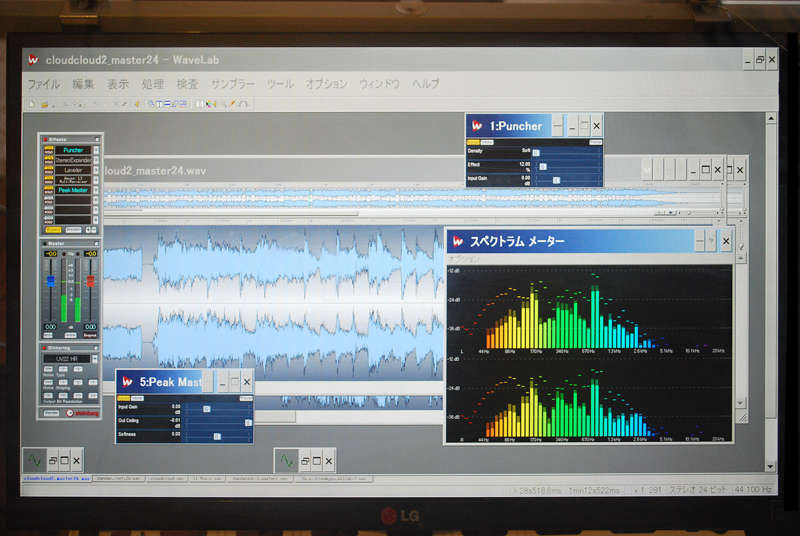This screenshot has width=800, height=536.
Task: Toggle the on button for Leveler effect slot
Action: (x=49, y=168)
